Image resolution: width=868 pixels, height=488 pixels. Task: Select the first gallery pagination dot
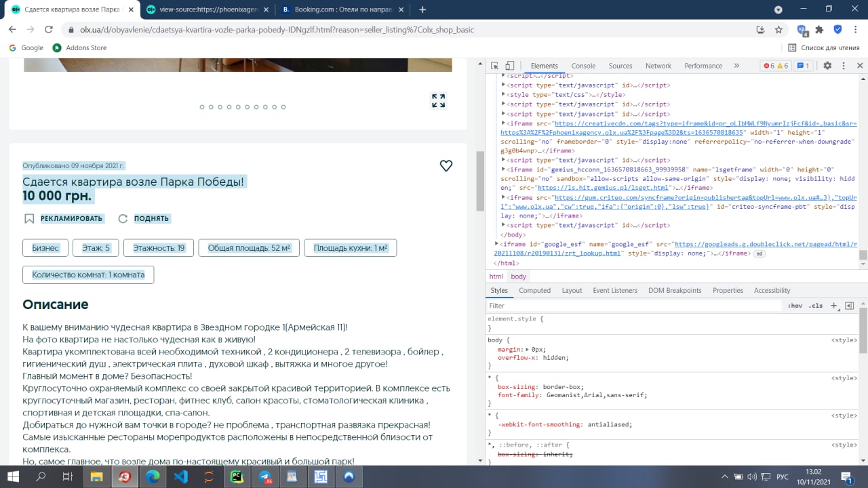click(x=202, y=107)
